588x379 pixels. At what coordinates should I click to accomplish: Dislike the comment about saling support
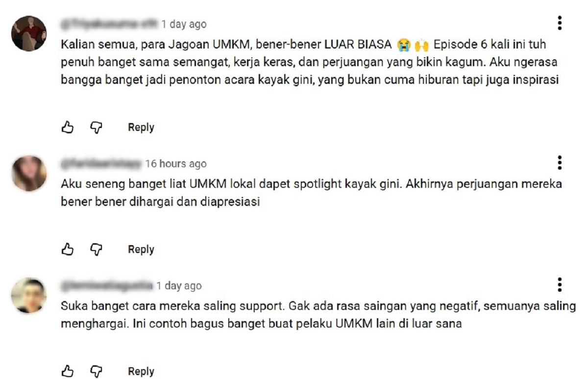pos(96,372)
